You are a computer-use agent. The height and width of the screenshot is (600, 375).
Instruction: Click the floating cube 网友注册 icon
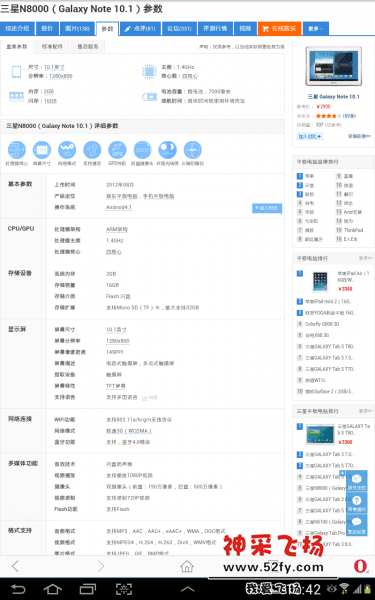point(357,481)
